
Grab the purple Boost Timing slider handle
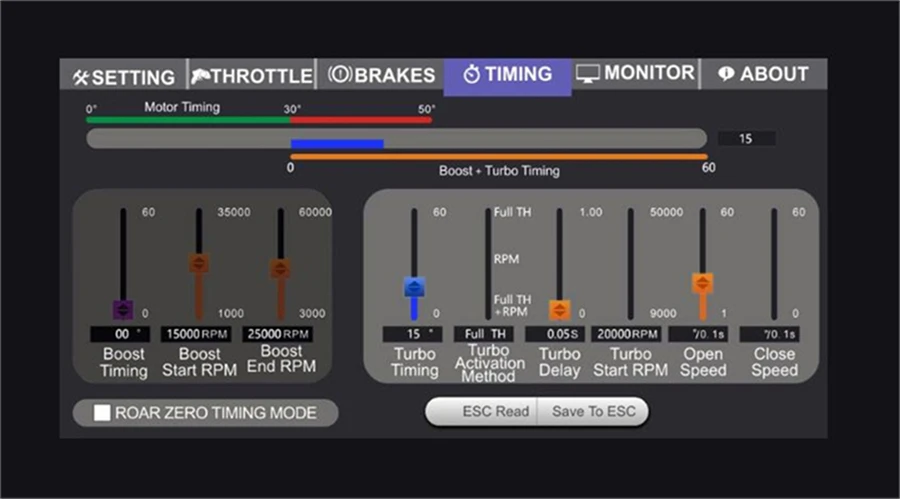[x=123, y=310]
